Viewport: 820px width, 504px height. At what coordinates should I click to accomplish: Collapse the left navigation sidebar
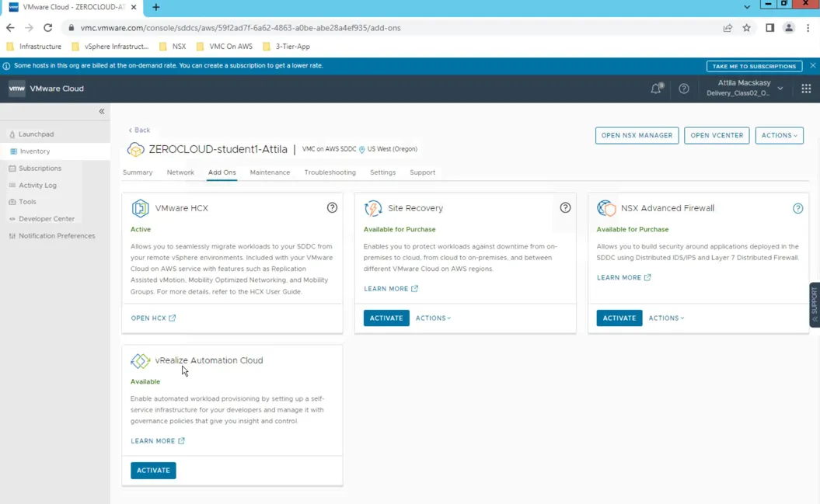coord(102,111)
